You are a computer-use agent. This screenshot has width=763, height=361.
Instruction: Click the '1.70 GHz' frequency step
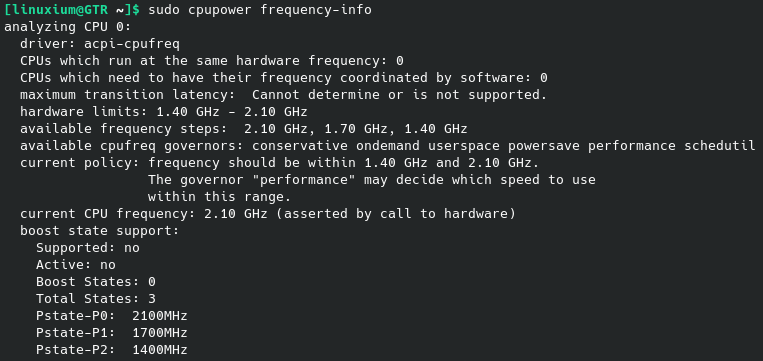pos(356,129)
